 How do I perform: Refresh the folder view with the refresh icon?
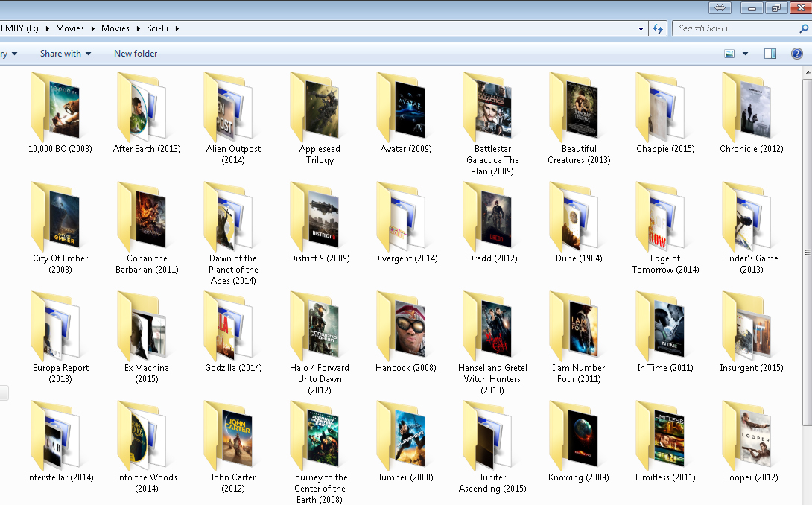[656, 28]
